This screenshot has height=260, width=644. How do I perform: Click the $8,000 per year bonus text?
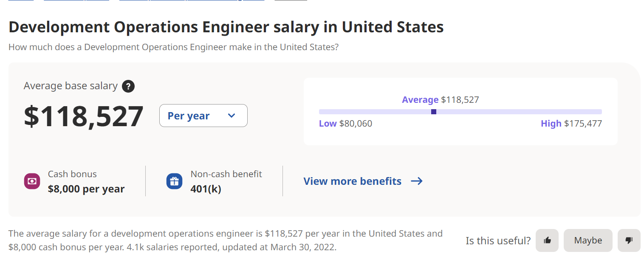(86, 189)
